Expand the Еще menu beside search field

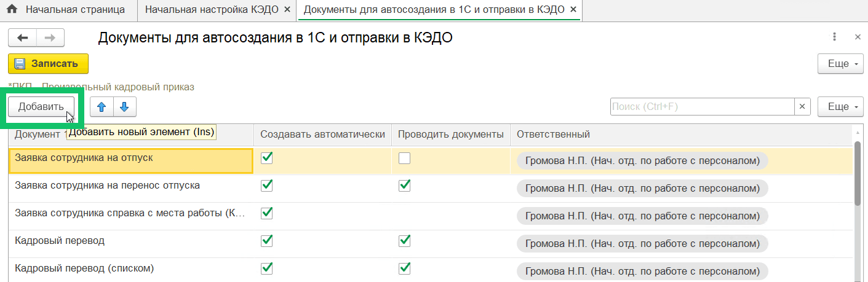tap(839, 107)
